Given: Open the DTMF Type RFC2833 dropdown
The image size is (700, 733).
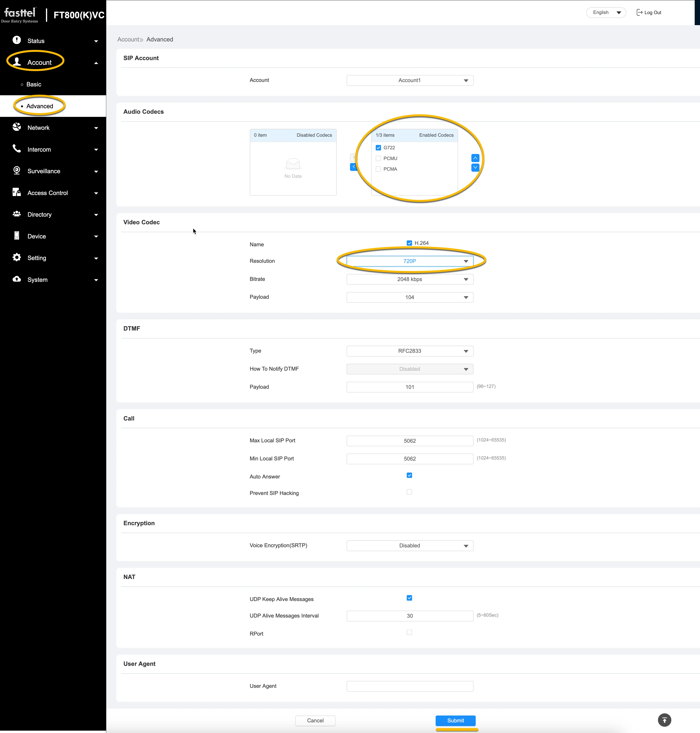Looking at the screenshot, I should point(410,351).
